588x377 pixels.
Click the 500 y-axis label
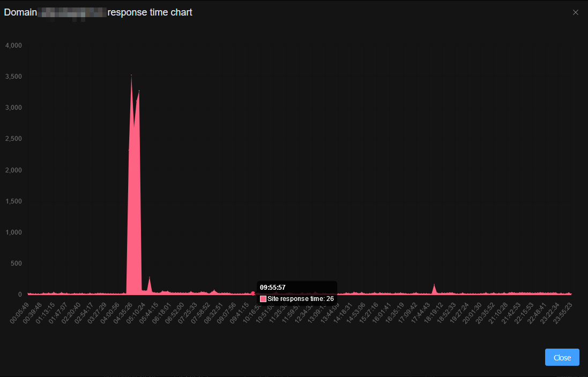pyautogui.click(x=16, y=263)
